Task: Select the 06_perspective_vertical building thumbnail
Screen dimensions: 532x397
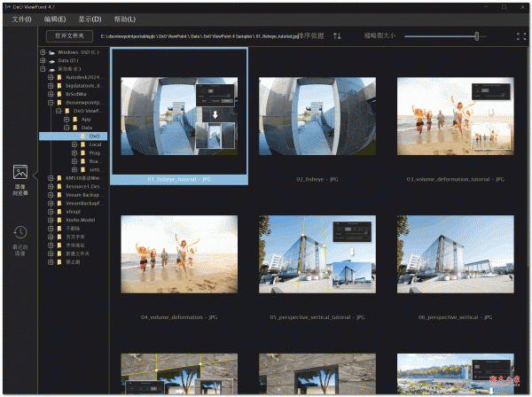Action: tap(456, 254)
